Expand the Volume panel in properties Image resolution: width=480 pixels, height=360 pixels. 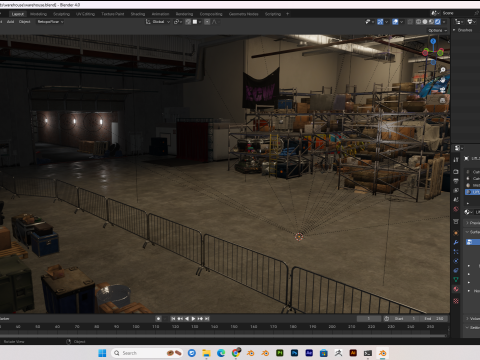(x=473, y=319)
